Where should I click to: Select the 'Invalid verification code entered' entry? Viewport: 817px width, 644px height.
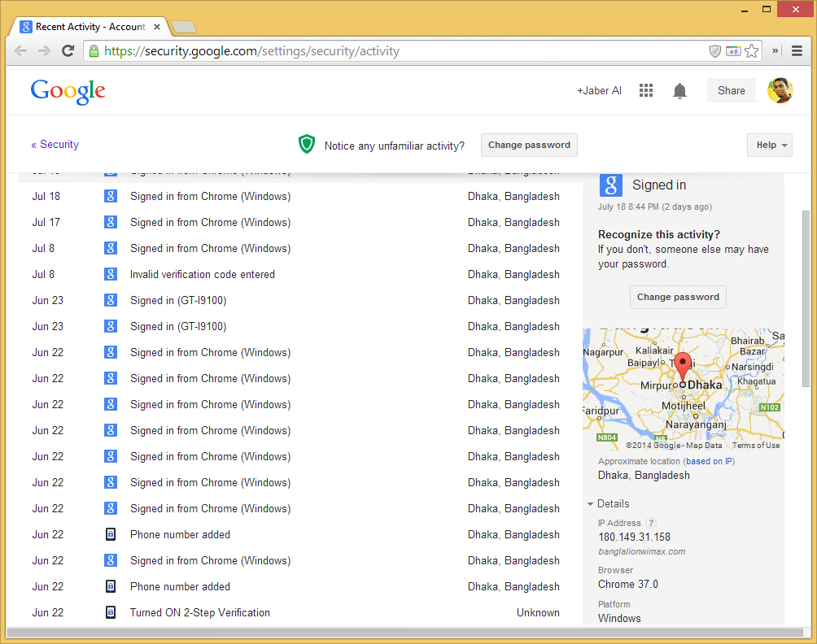203,274
